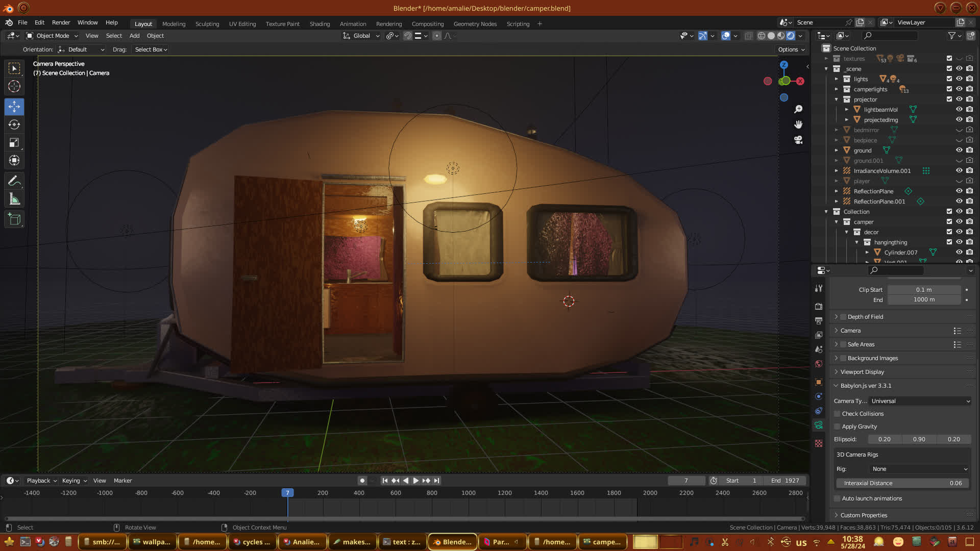980x551 pixels.
Task: Click the viewport zoom magnifier icon
Action: coord(798,109)
